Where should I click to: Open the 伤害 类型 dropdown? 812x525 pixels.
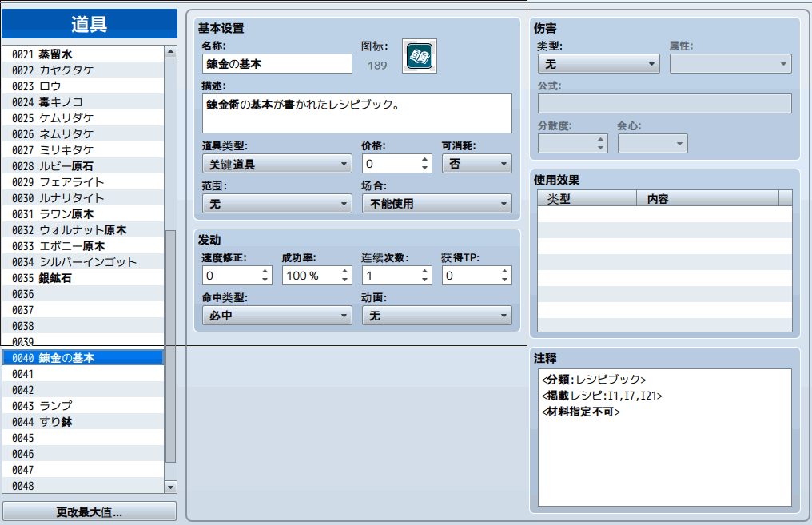click(x=599, y=64)
